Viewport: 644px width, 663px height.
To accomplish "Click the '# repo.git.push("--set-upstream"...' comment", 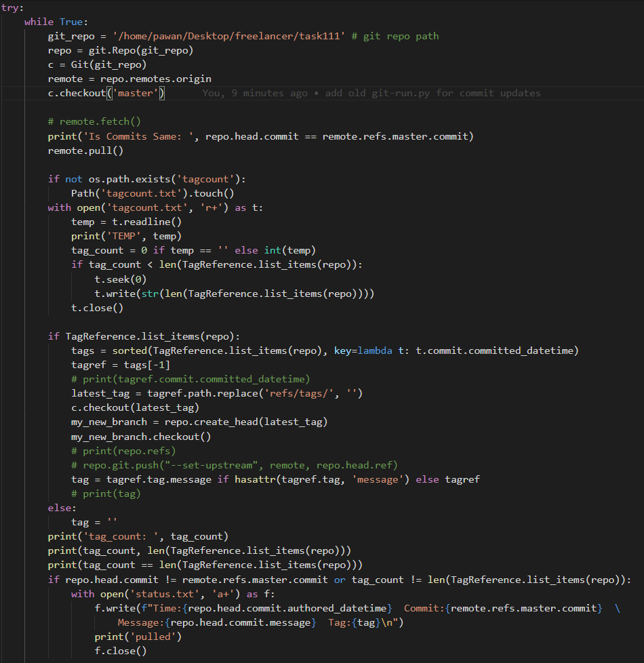I will [x=235, y=466].
